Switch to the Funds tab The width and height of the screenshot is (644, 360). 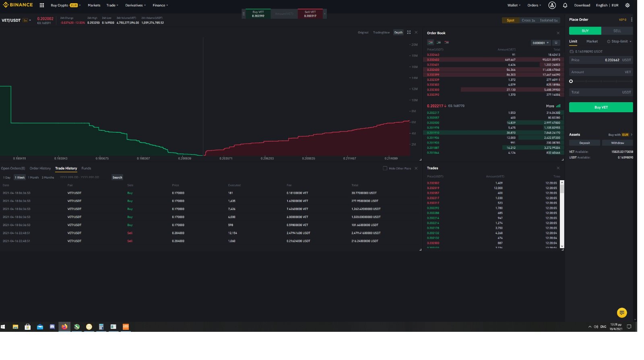tap(86, 168)
